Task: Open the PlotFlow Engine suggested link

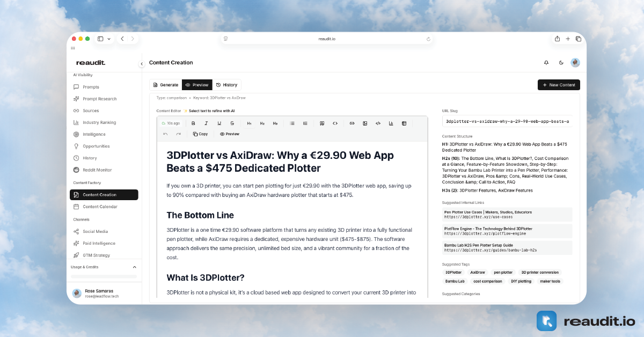Action: 507,231
